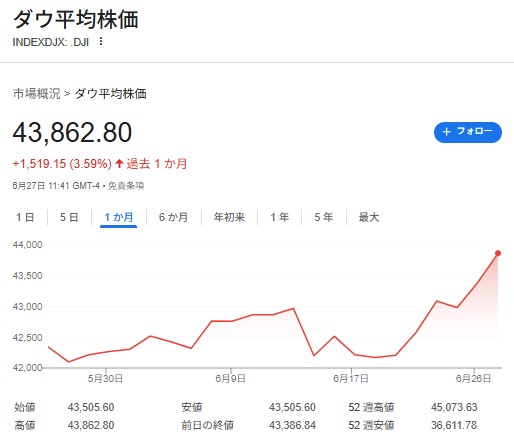Click the 52週高値 label
Viewport: 514px width, 447px height.
371,407
